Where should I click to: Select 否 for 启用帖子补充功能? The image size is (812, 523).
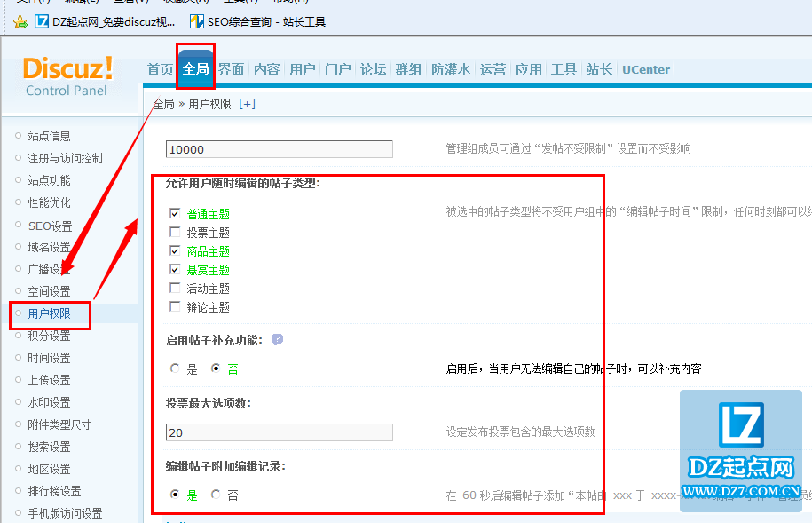point(216,368)
